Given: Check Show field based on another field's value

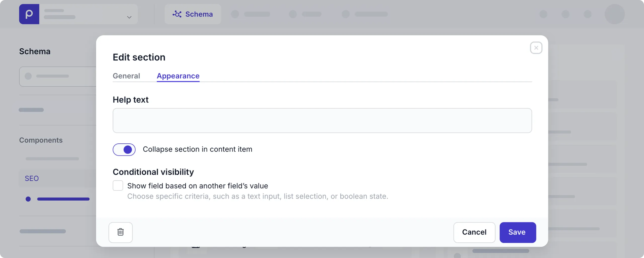Looking at the screenshot, I should coord(118,186).
